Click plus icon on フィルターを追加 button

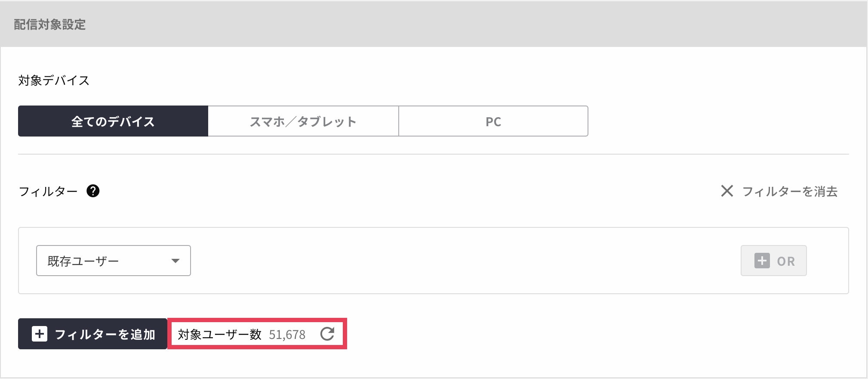[40, 334]
